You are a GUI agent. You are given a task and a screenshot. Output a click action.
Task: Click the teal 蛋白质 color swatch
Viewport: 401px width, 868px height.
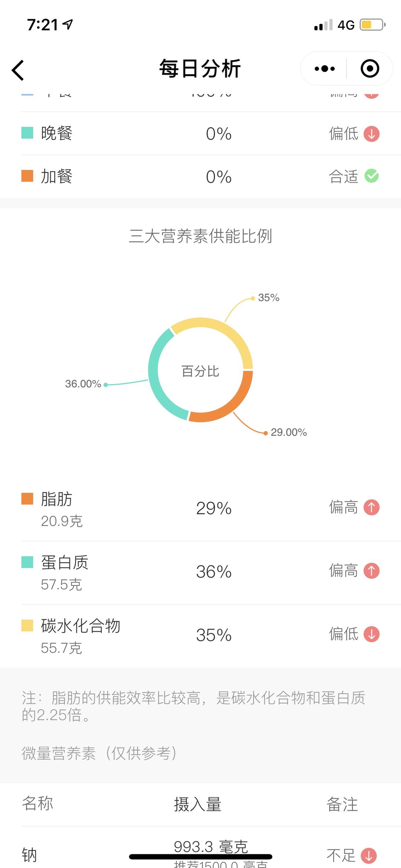(27, 562)
